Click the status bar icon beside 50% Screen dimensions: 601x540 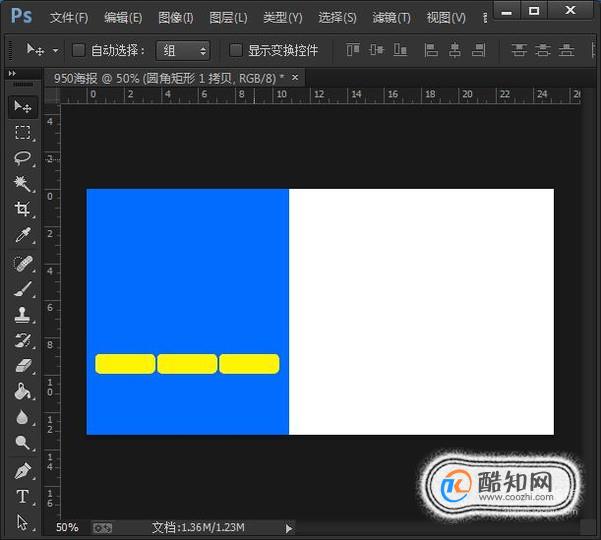102,528
